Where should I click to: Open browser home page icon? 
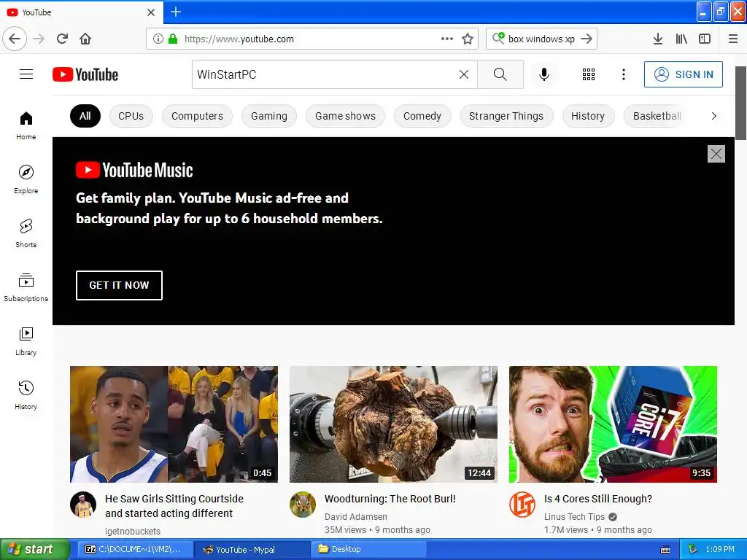(85, 39)
